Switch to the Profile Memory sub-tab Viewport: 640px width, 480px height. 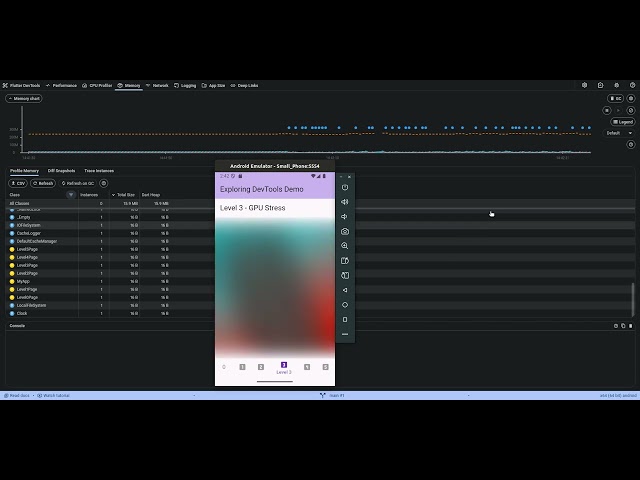click(x=24, y=171)
